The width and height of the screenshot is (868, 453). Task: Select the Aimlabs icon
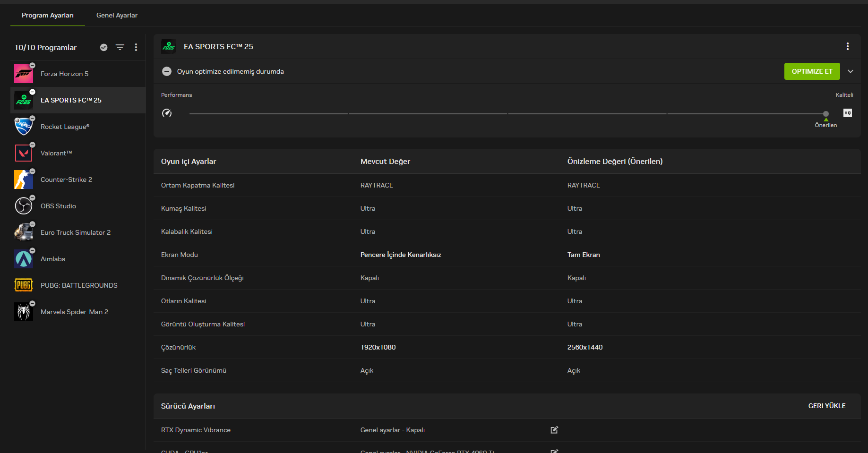point(24,259)
